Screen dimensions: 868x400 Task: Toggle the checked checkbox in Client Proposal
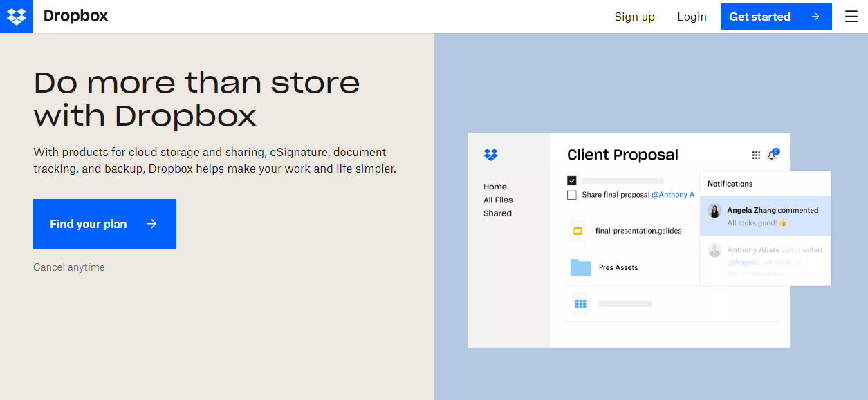572,181
